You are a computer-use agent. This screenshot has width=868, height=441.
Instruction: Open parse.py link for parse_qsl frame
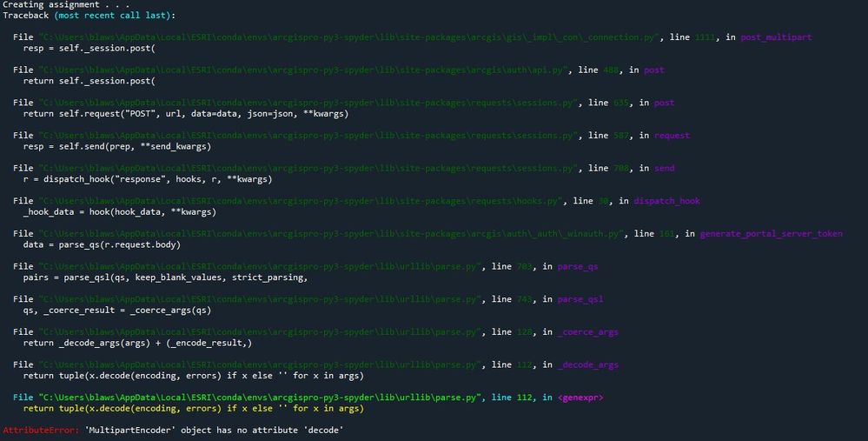[x=261, y=300]
